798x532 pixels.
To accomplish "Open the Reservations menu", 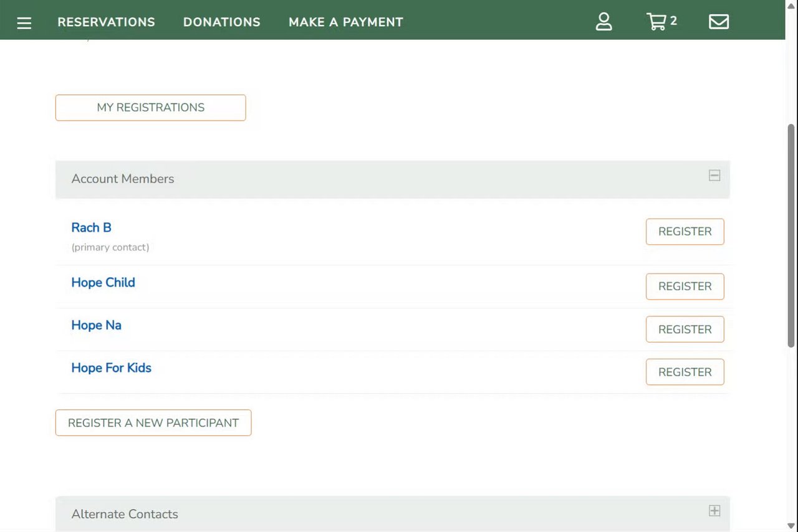I will (106, 22).
